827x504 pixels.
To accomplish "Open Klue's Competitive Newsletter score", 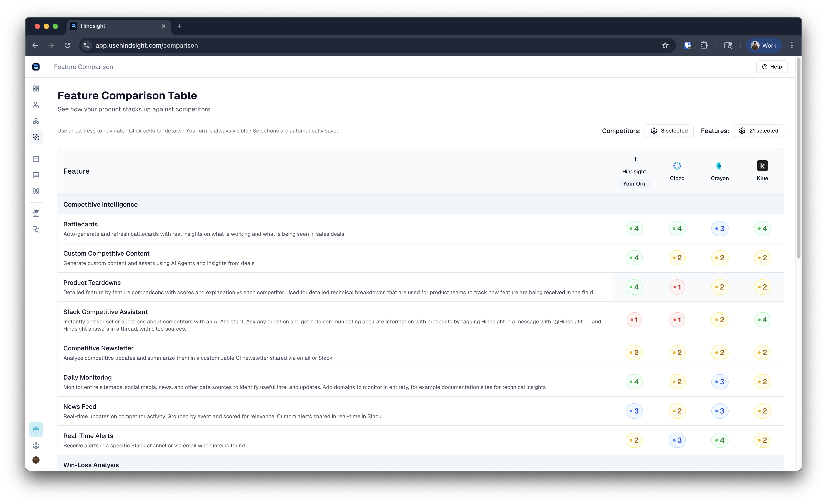I will click(762, 353).
